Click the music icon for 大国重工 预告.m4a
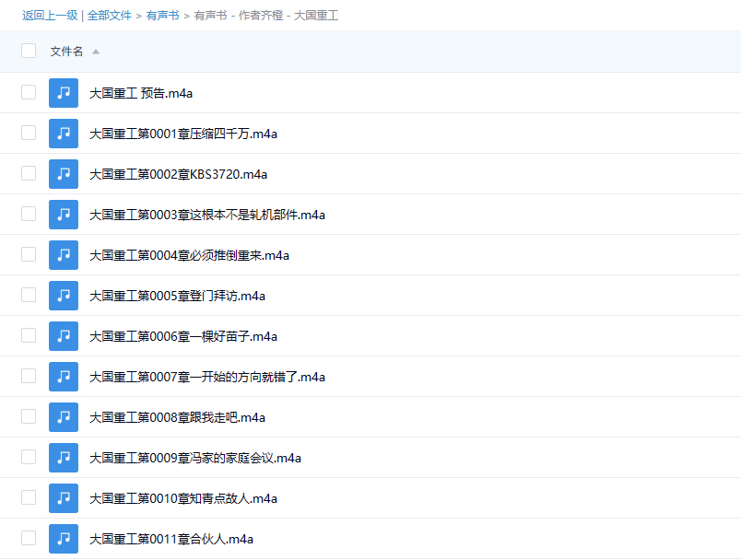 64,93
